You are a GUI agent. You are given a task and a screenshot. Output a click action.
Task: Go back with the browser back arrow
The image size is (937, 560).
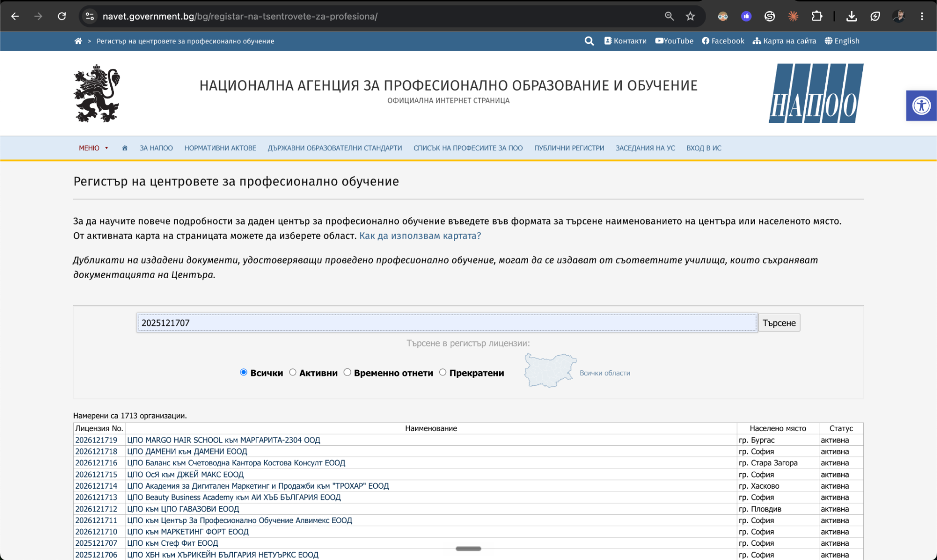15,16
